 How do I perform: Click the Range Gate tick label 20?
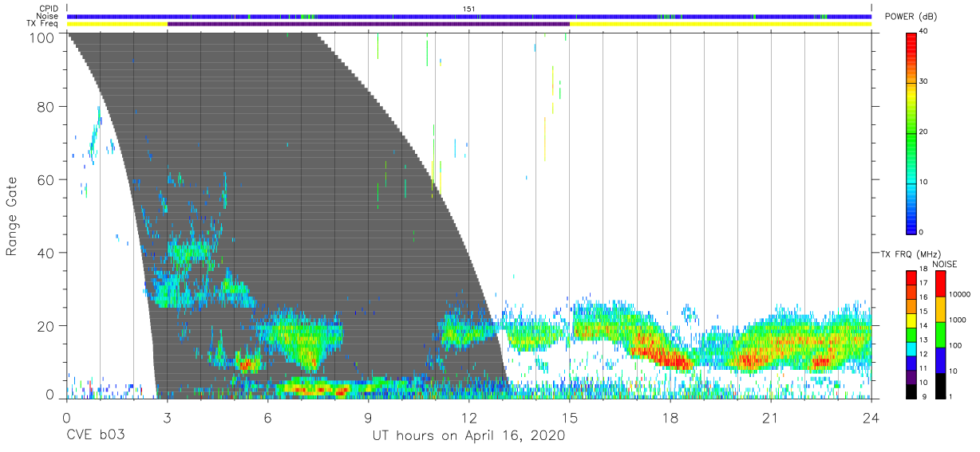pyautogui.click(x=46, y=326)
